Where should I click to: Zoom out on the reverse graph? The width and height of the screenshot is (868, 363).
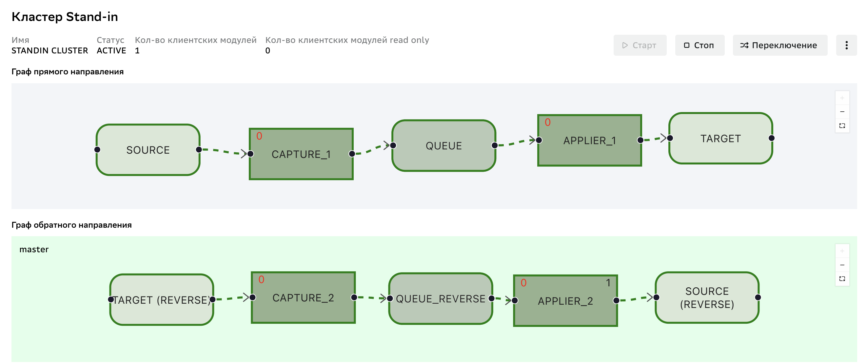click(x=842, y=265)
